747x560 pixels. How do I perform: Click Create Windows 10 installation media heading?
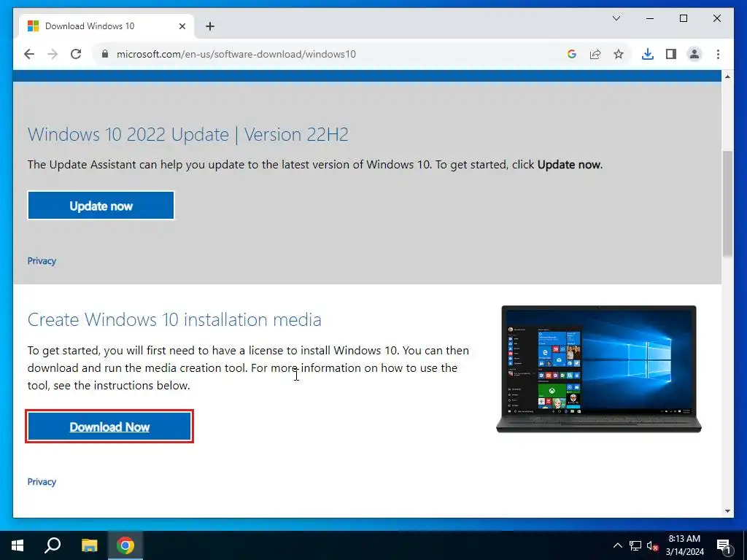(x=174, y=319)
